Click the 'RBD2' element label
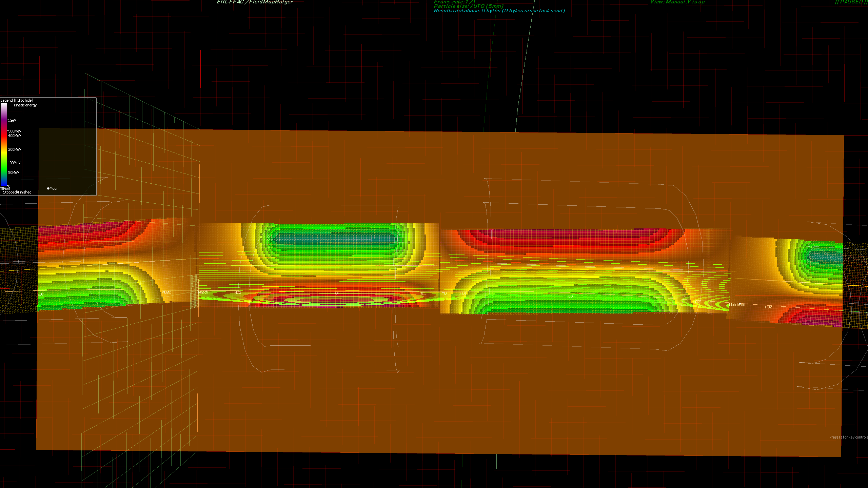This screenshot has width=868, height=488. [166, 292]
